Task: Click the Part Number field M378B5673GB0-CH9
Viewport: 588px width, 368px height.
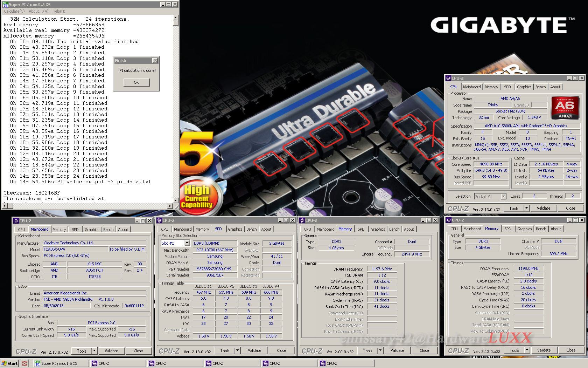Action: [x=215, y=269]
